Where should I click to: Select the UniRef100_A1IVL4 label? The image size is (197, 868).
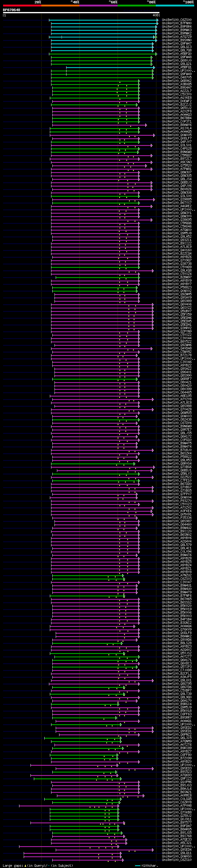[177, 128]
